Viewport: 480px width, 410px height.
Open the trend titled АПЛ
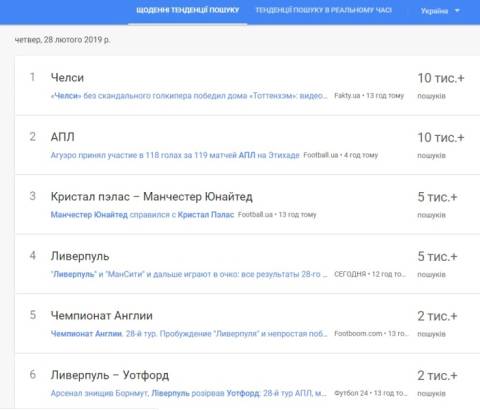(x=62, y=137)
